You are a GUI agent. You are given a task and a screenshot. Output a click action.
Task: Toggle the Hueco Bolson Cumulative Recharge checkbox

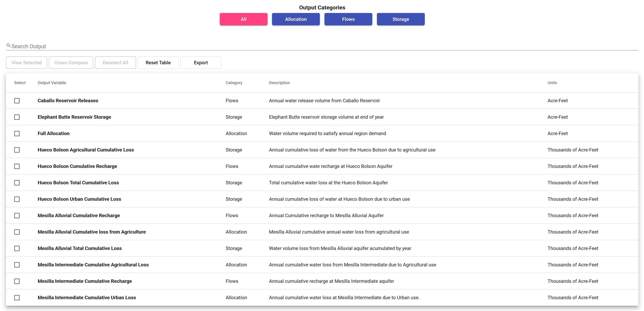pos(17,166)
